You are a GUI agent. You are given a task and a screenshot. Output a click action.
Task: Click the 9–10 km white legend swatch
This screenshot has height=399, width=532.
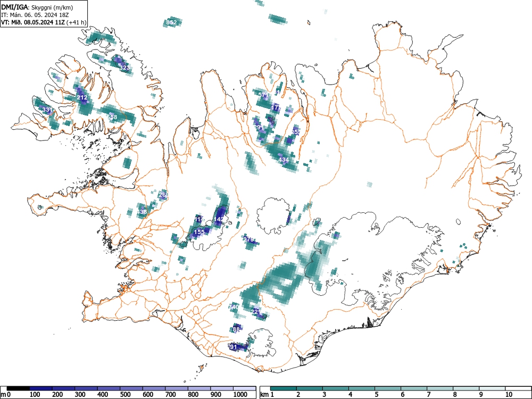(492, 388)
